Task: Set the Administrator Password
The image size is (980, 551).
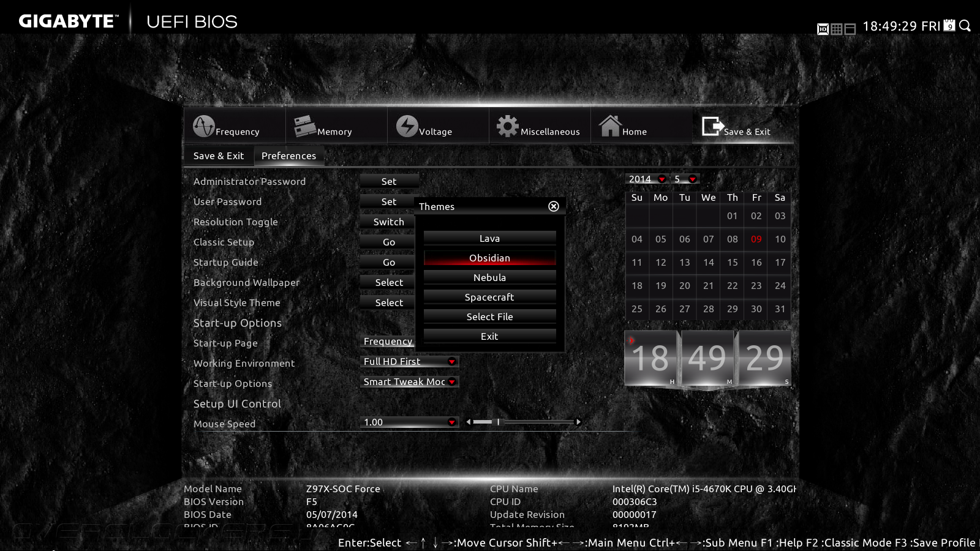Action: (389, 181)
